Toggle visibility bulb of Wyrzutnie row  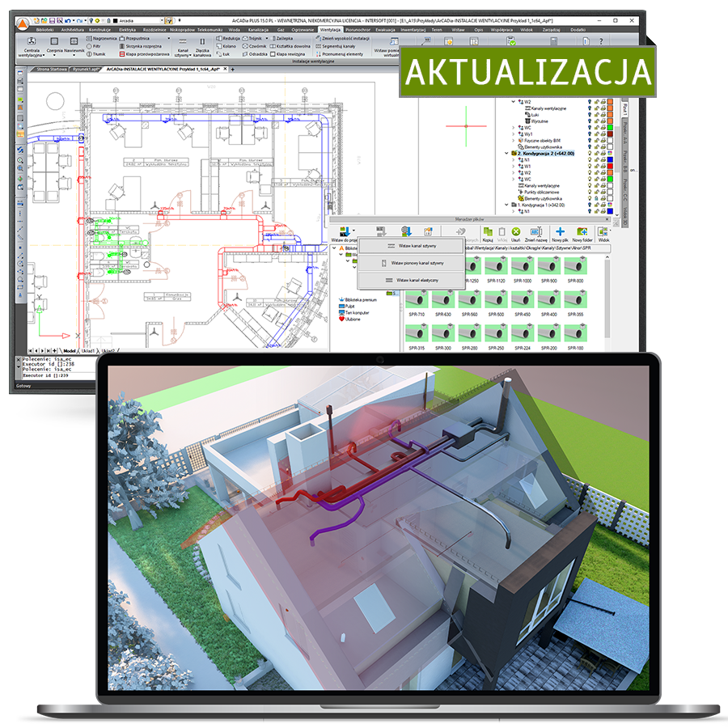[x=590, y=121]
